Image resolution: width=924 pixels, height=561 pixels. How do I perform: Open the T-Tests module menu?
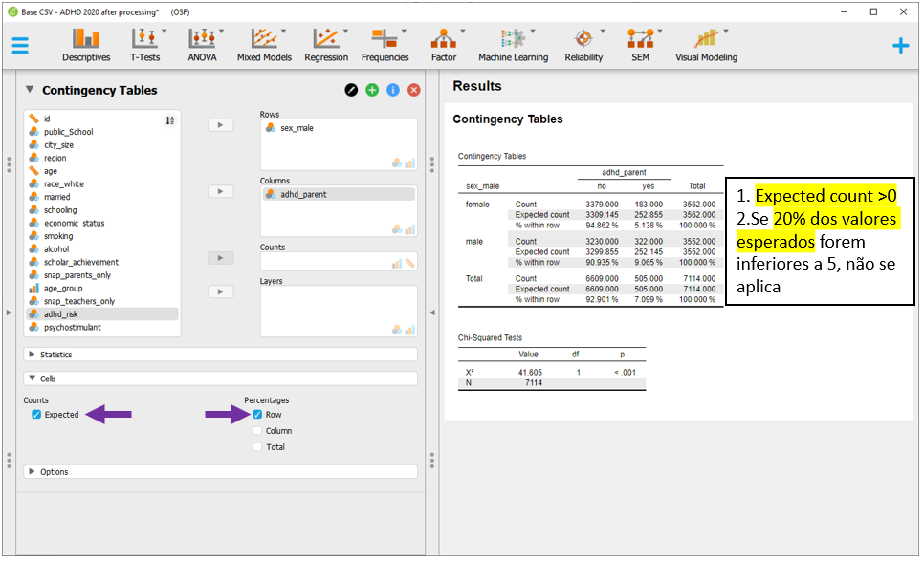pos(144,44)
